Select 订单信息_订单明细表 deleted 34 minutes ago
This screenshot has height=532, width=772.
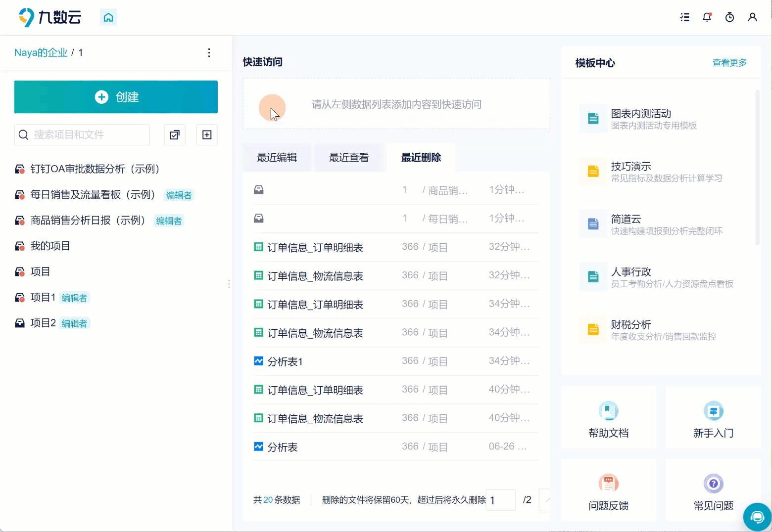click(396, 305)
